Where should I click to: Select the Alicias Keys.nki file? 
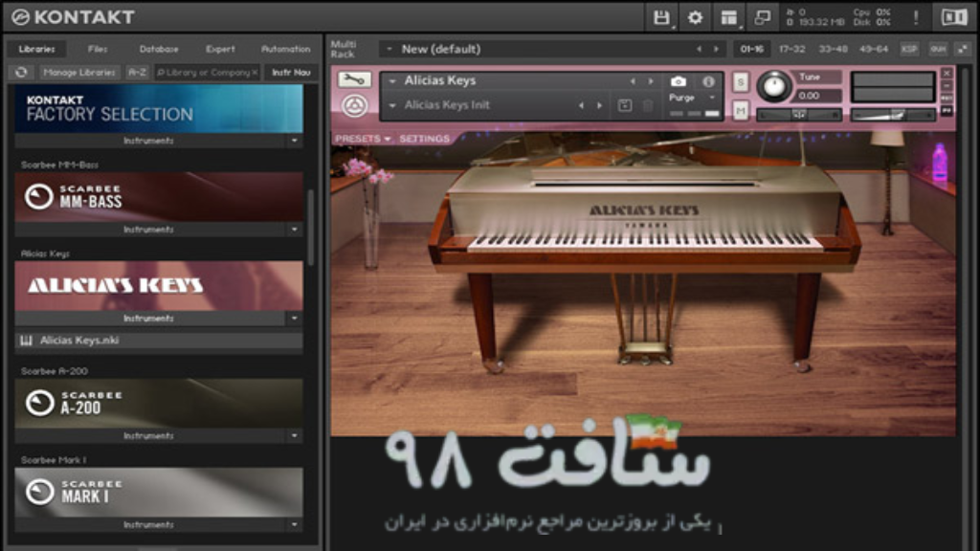point(159,341)
